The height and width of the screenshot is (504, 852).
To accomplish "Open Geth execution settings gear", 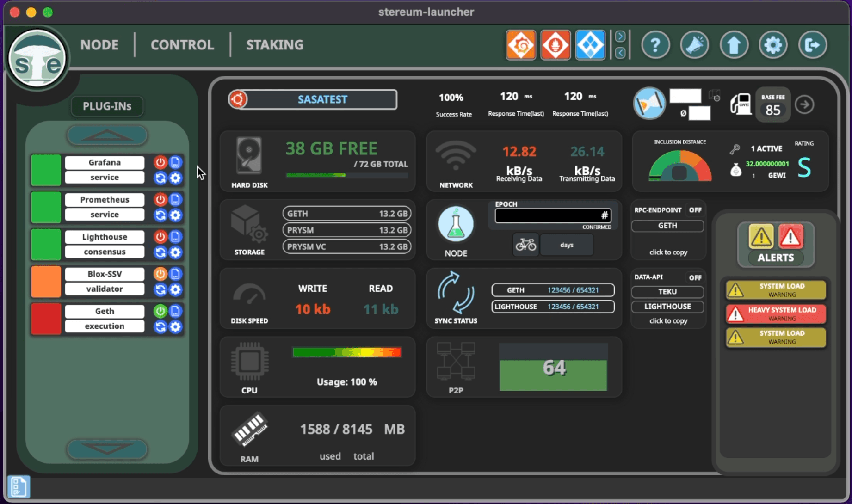I will click(x=175, y=327).
